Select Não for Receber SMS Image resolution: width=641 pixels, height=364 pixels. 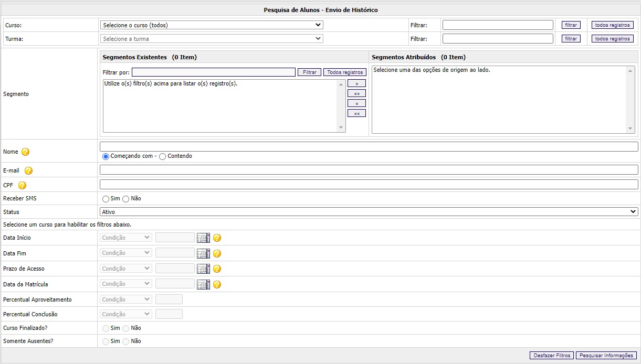[125, 199]
